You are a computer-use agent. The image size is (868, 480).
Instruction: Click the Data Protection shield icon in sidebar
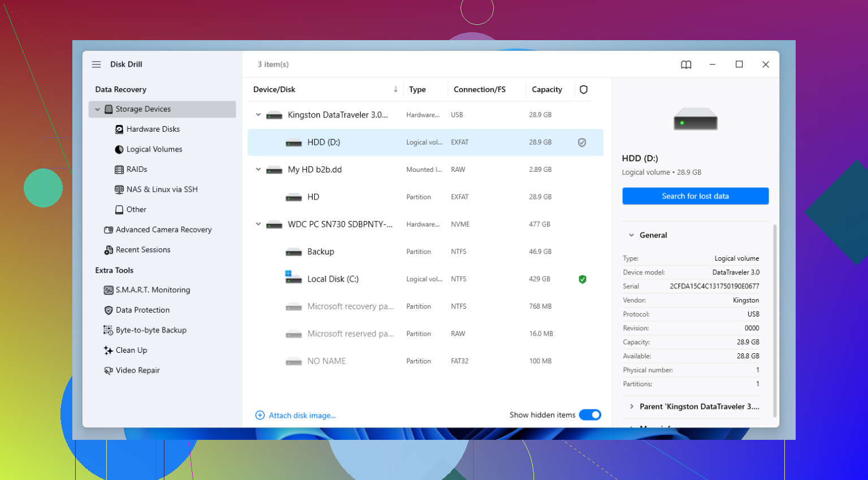(x=108, y=310)
